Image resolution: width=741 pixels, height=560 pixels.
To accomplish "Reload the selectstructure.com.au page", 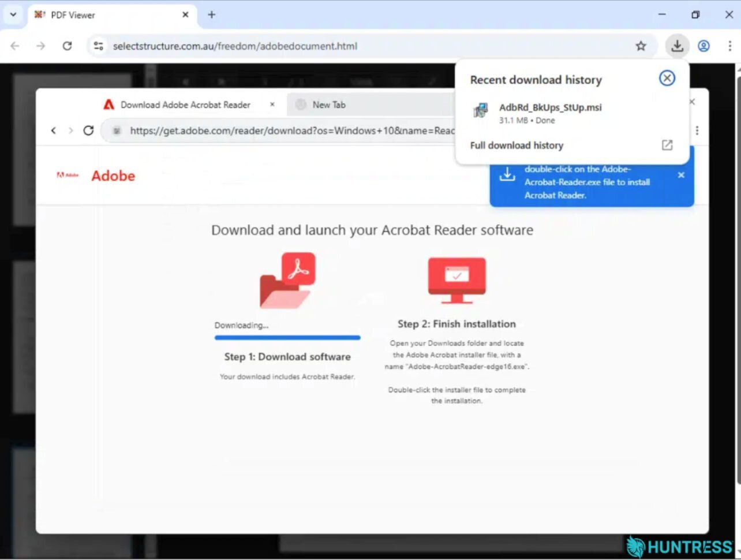I will click(x=67, y=46).
